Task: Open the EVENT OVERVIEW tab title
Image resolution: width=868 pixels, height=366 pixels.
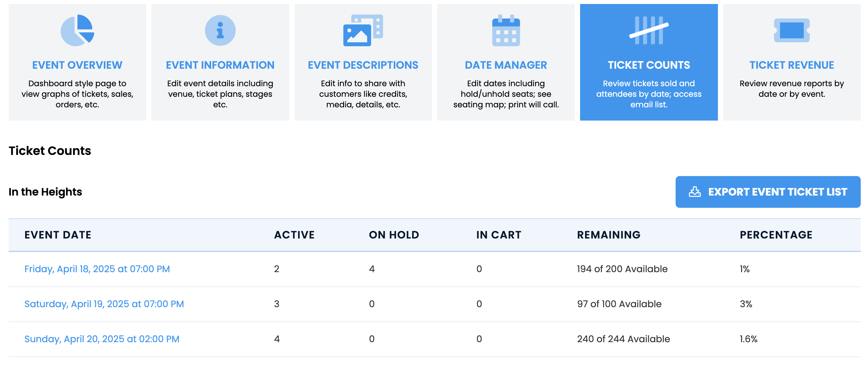Action: coord(77,65)
